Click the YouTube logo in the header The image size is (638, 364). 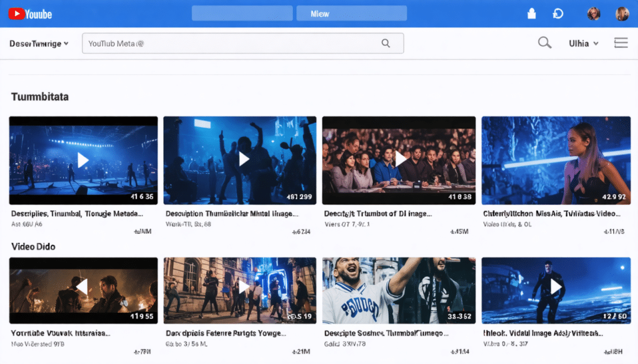click(x=30, y=14)
